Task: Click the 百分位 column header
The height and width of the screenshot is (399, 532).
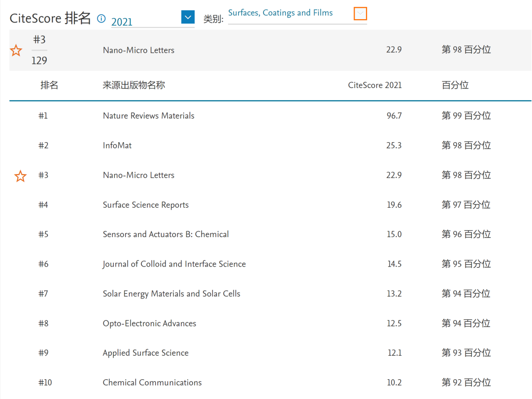Action: click(455, 85)
